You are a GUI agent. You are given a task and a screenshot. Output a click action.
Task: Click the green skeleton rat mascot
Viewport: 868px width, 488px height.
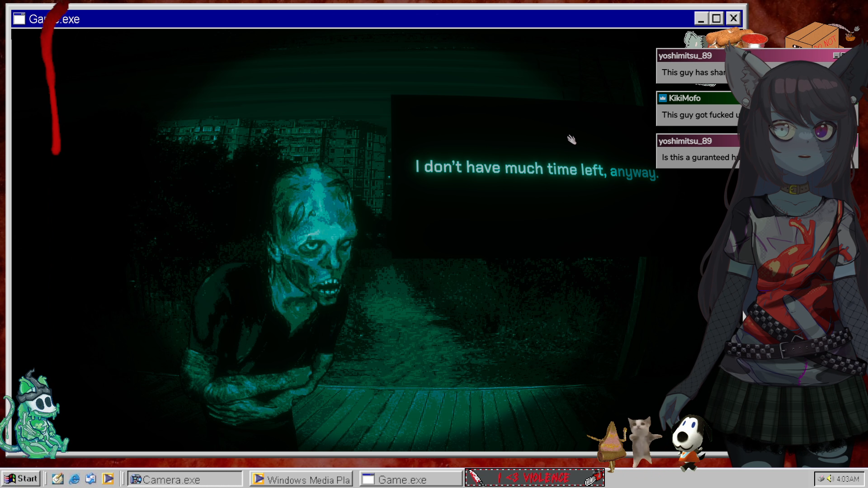pyautogui.click(x=36, y=418)
